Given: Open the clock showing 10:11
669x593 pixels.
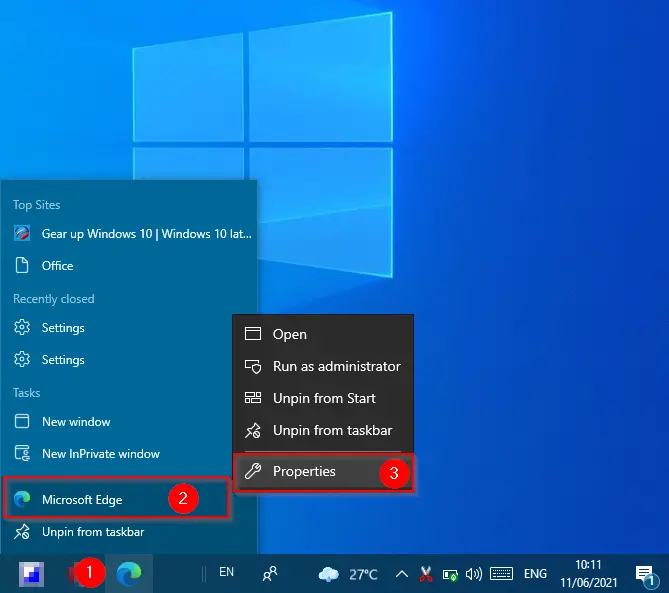Looking at the screenshot, I should (x=588, y=574).
